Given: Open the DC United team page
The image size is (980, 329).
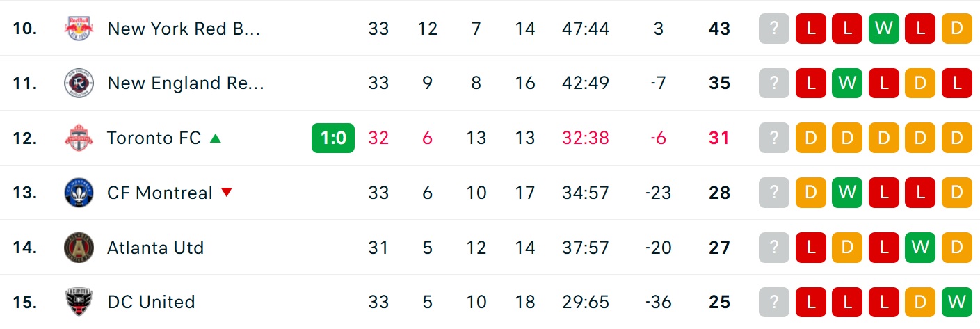Looking at the screenshot, I should (151, 303).
